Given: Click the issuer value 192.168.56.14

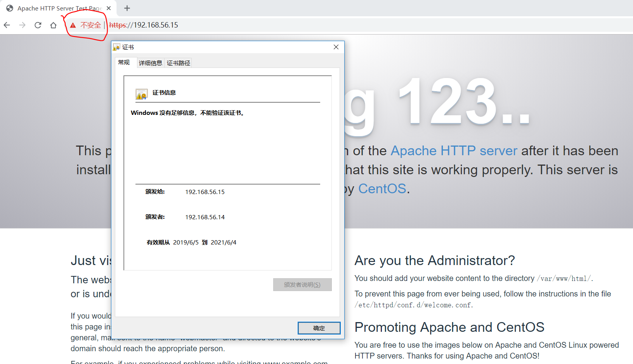Looking at the screenshot, I should click(x=205, y=217).
